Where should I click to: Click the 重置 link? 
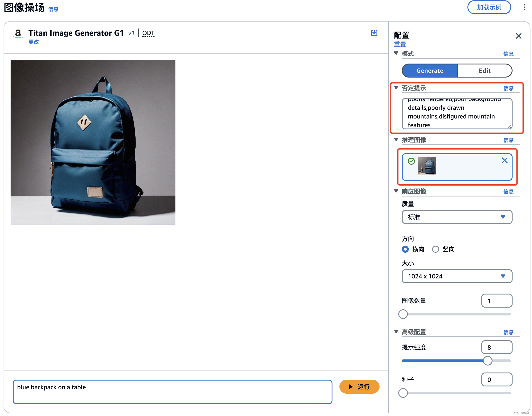click(400, 44)
